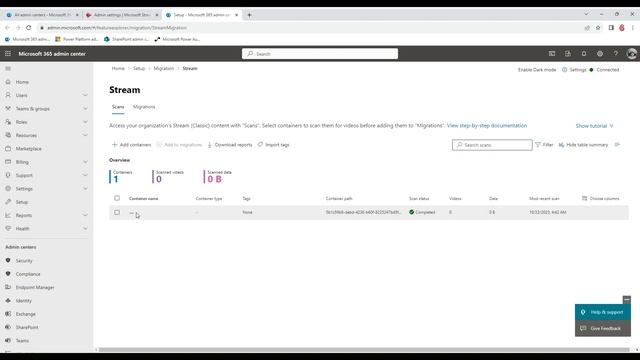640x360 pixels.
Task: Collapse the navigation menu hamburger icon
Action: 8,69
